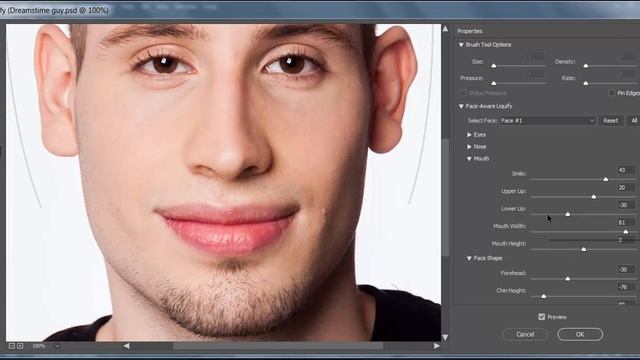Viewport: 640px width, 360px height.
Task: Click the All button next to Reset
Action: 634,120
